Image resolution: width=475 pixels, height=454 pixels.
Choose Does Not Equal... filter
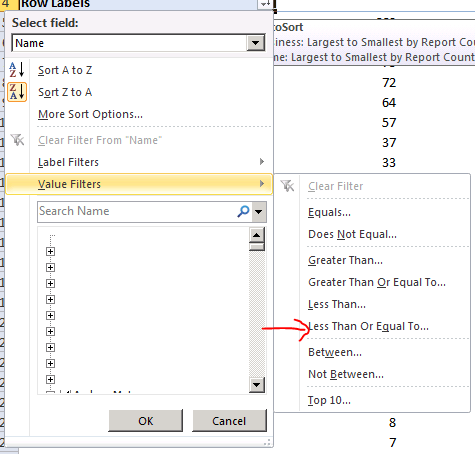click(x=352, y=234)
